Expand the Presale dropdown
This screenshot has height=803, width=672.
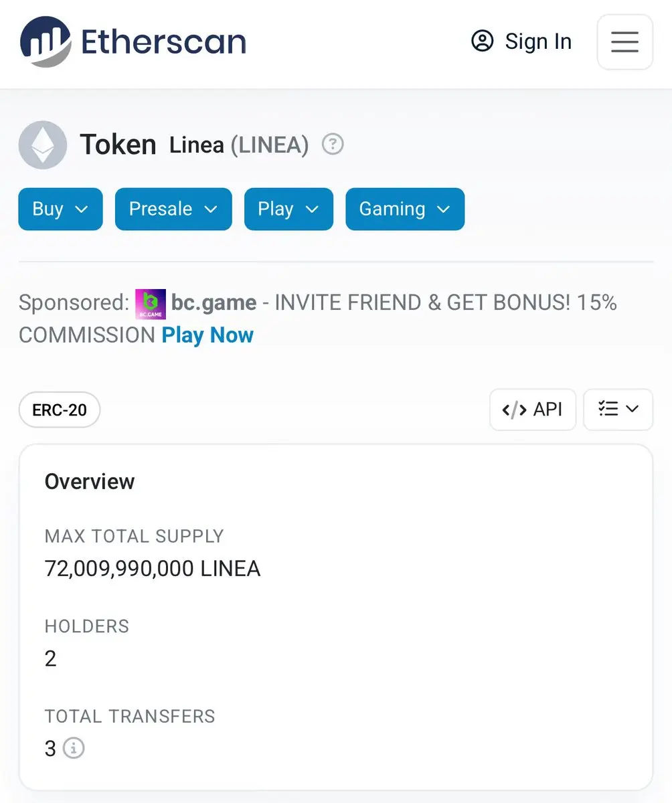(x=173, y=209)
